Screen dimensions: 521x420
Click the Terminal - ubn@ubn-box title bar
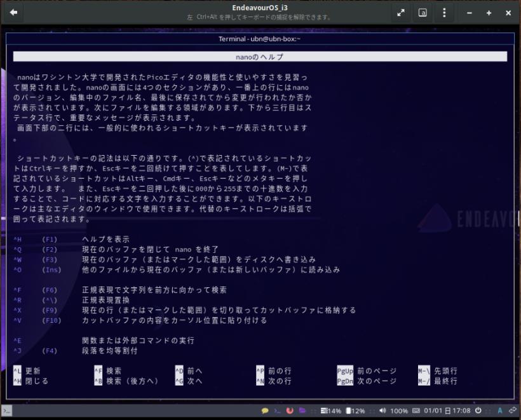(260, 39)
